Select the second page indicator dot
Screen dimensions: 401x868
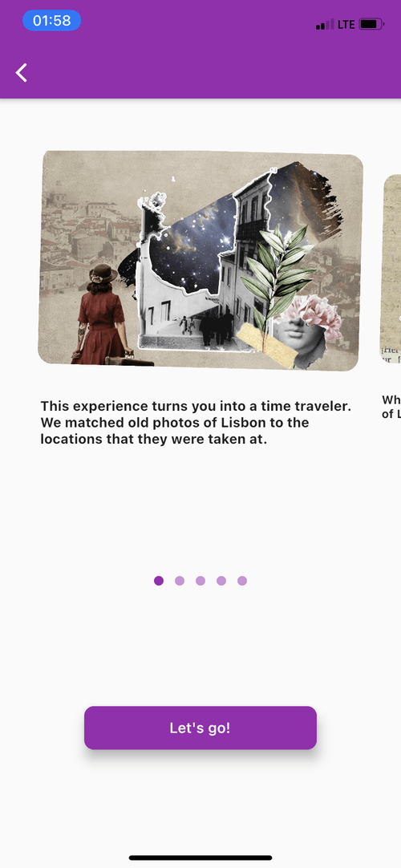click(x=179, y=580)
